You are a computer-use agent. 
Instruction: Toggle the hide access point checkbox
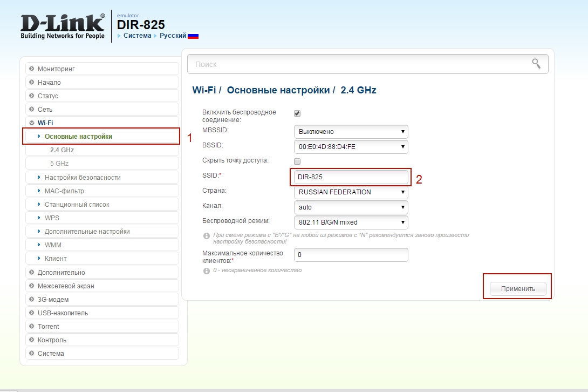(297, 161)
